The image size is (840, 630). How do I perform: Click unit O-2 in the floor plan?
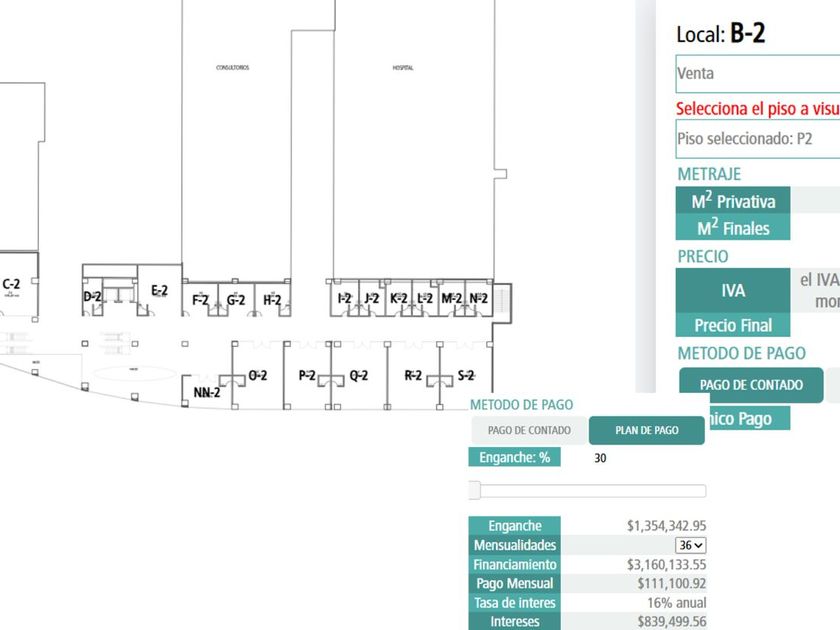257,376
